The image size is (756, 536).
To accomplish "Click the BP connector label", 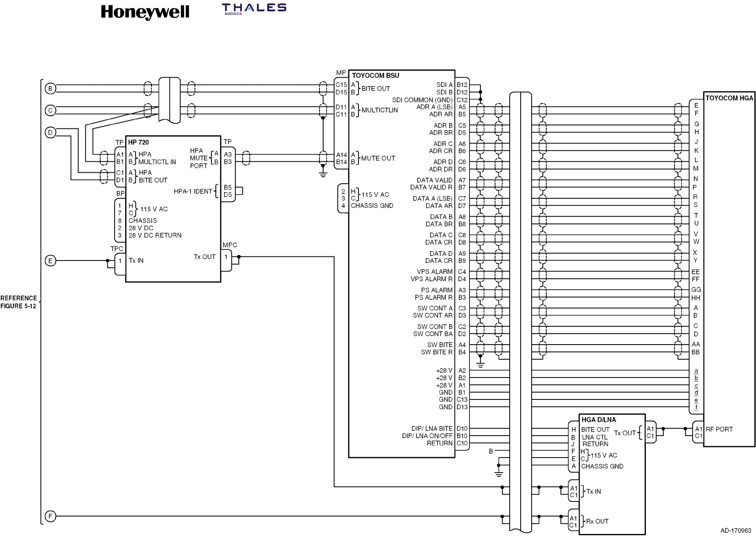I will pyautogui.click(x=120, y=194).
